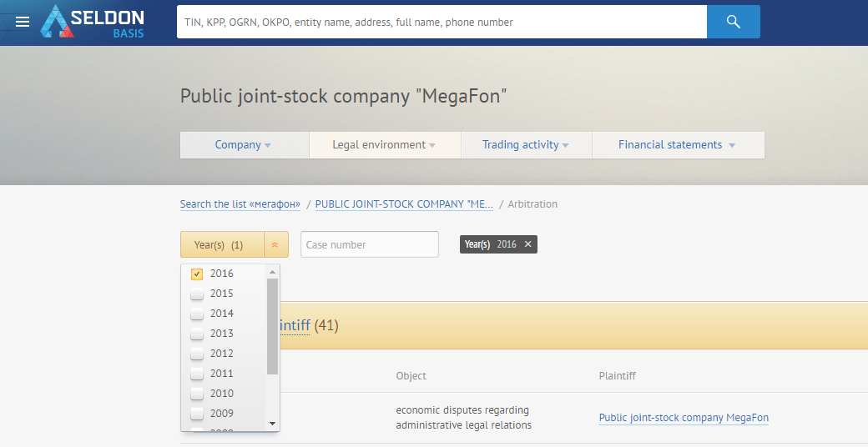Click the MegaFon company title heading
This screenshot has width=868, height=447.
344,96
